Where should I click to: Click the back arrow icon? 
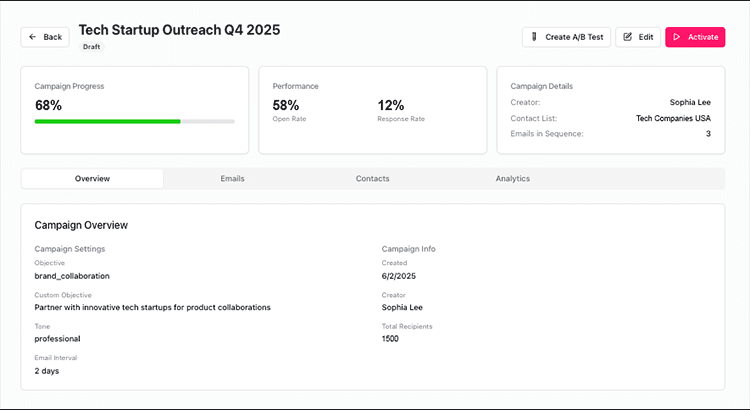point(33,37)
